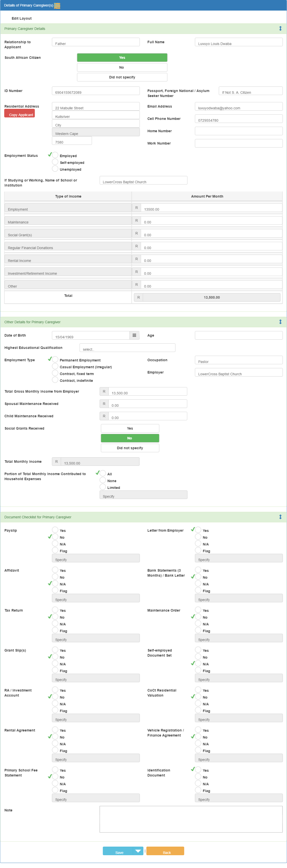The height and width of the screenshot is (868, 287).
Task: Open the Date of Birth calendar picker
Action: tap(134, 335)
